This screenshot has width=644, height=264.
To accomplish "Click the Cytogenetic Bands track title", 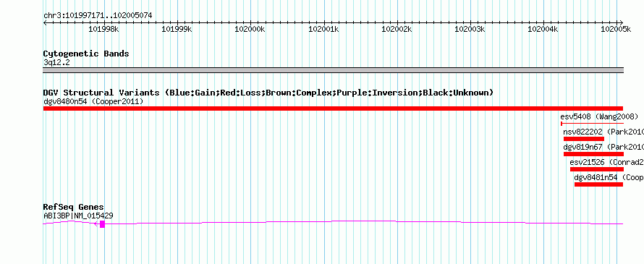I will click(x=86, y=54).
